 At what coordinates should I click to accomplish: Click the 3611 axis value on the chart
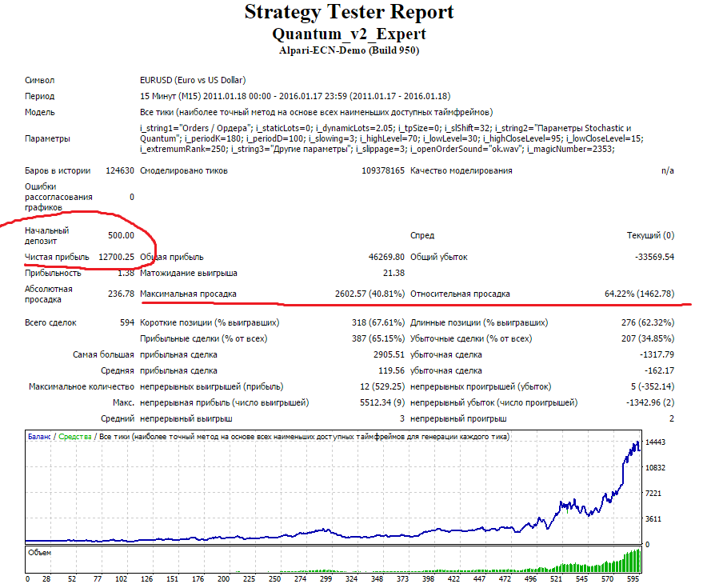(653, 519)
